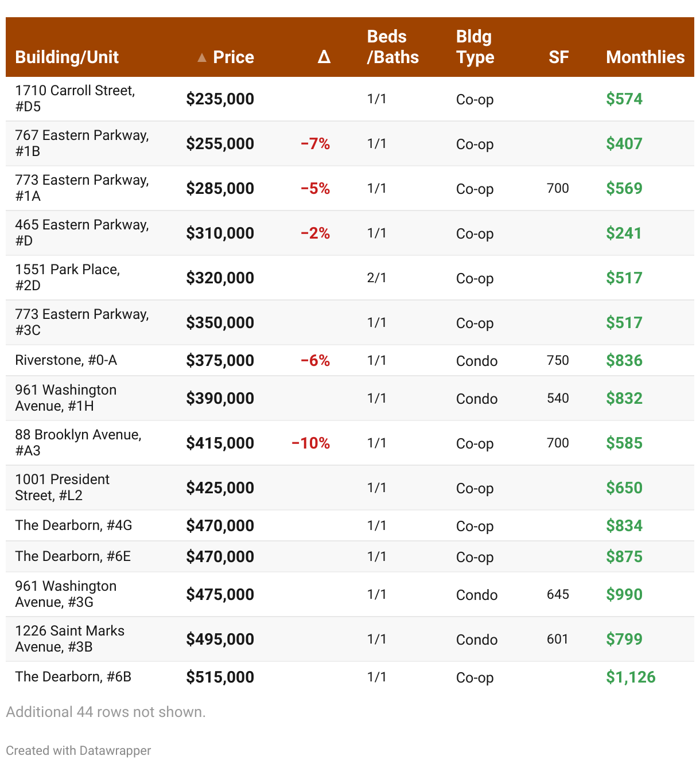Screen dimensions: 700x764
Task: Click Condo type for 961 Washington Avenue, #1H
Action: pos(476,399)
